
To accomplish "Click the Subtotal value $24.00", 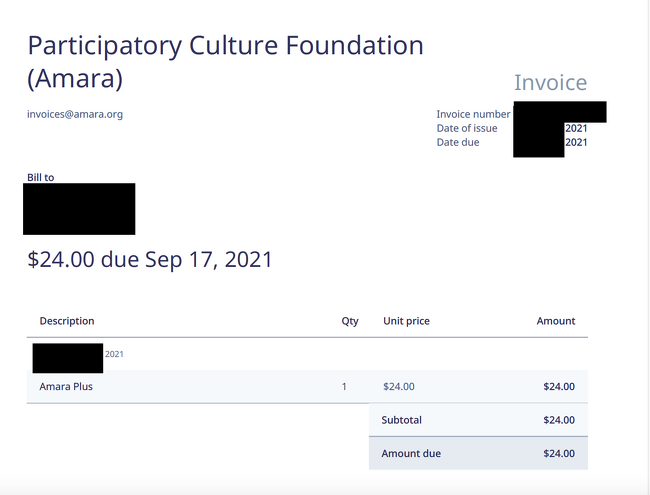I will [x=559, y=420].
